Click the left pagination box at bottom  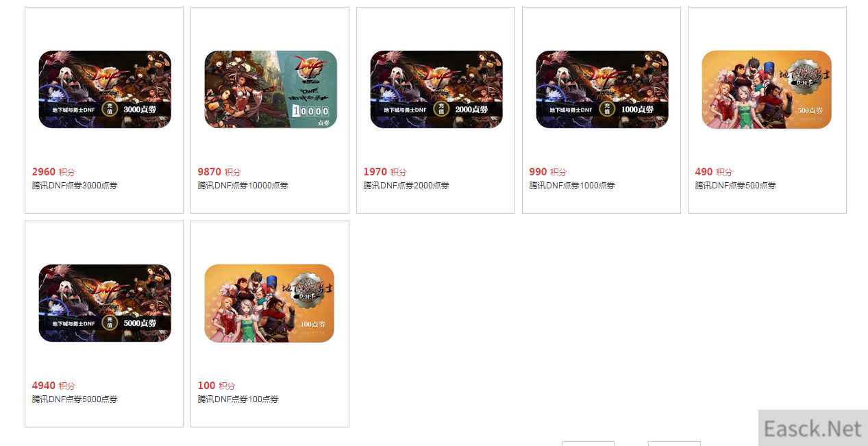click(588, 443)
